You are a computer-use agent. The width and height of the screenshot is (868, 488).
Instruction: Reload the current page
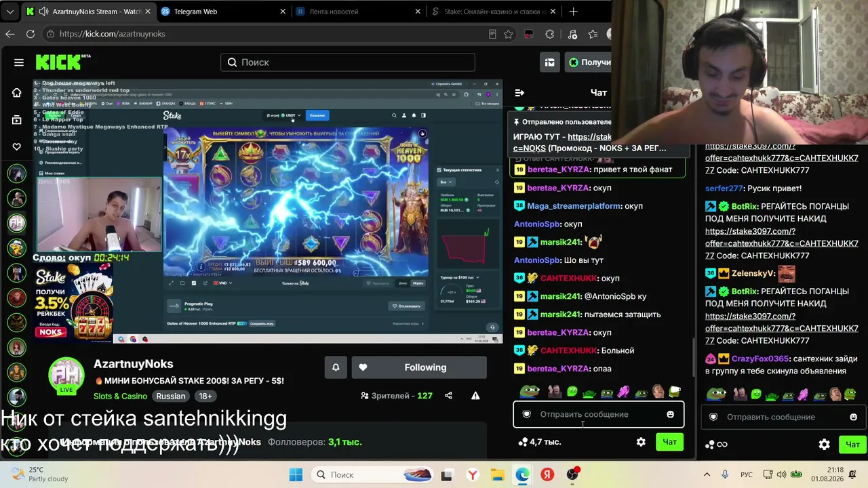31,34
